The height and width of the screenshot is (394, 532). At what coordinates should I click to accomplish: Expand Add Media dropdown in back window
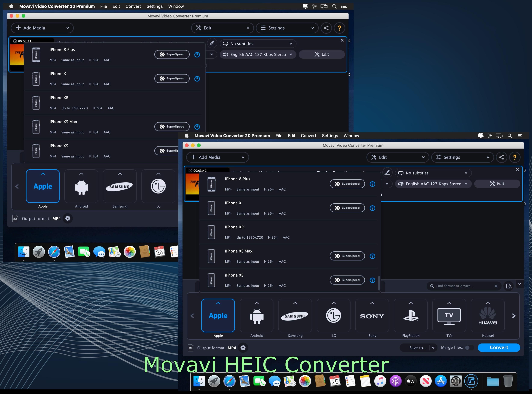[x=68, y=28]
